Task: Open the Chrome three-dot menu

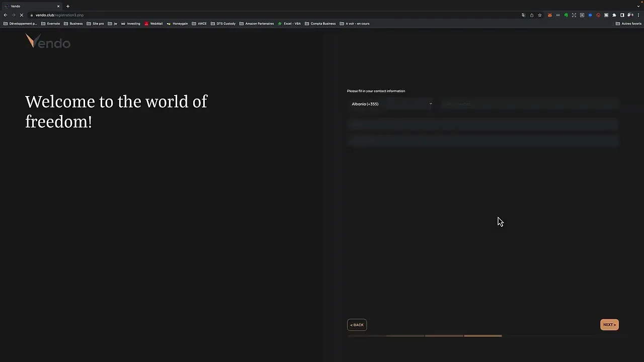Action: 638,15
